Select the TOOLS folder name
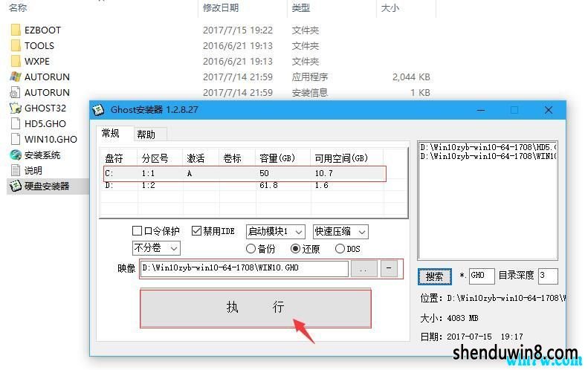The width and height of the screenshot is (588, 370). pyautogui.click(x=39, y=46)
